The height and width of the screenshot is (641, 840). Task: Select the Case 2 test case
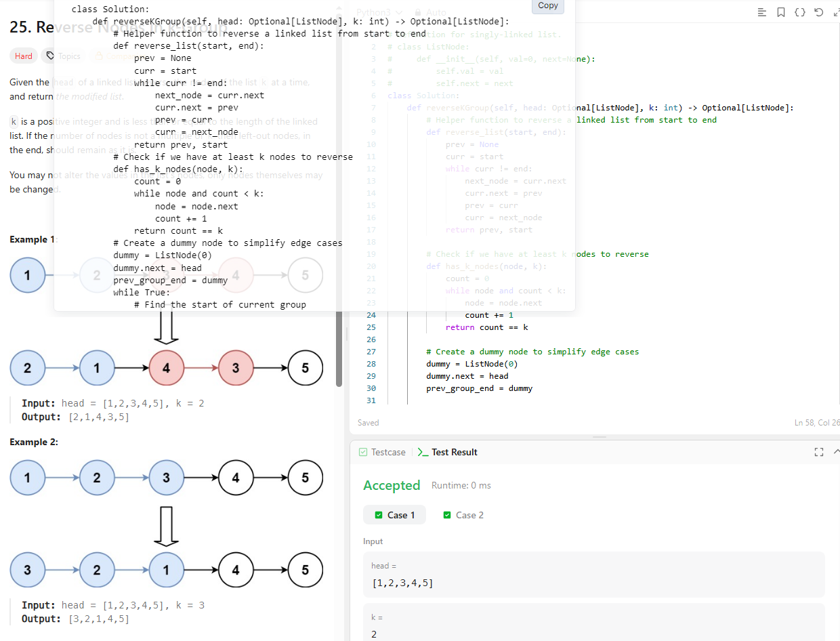click(x=463, y=515)
